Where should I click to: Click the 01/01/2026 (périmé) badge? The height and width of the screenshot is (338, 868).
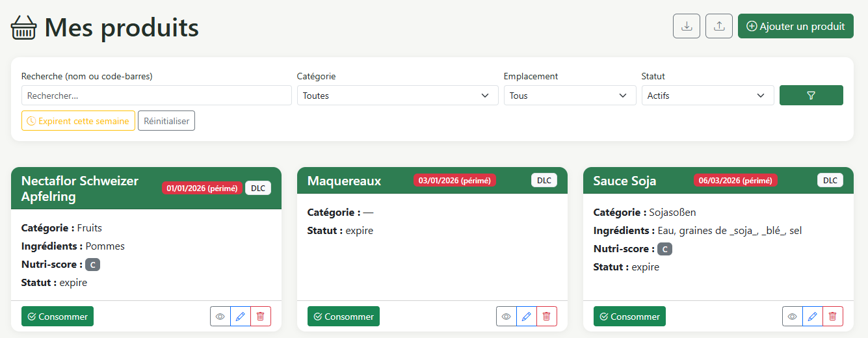[202, 188]
